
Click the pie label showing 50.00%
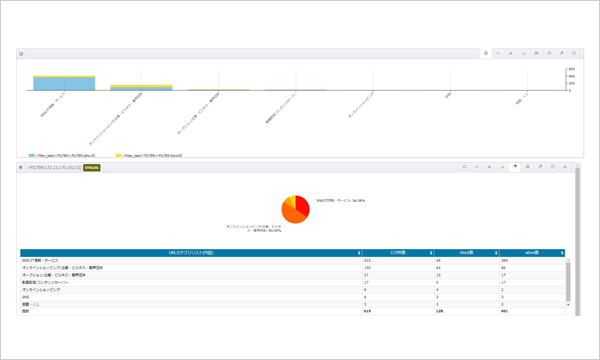254,228
